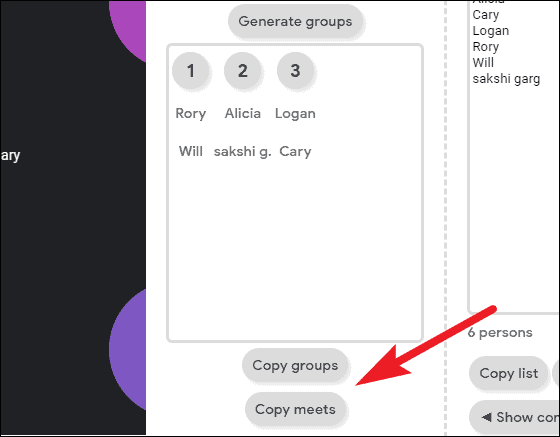
Task: Select group number 1 circle
Action: click(x=191, y=70)
